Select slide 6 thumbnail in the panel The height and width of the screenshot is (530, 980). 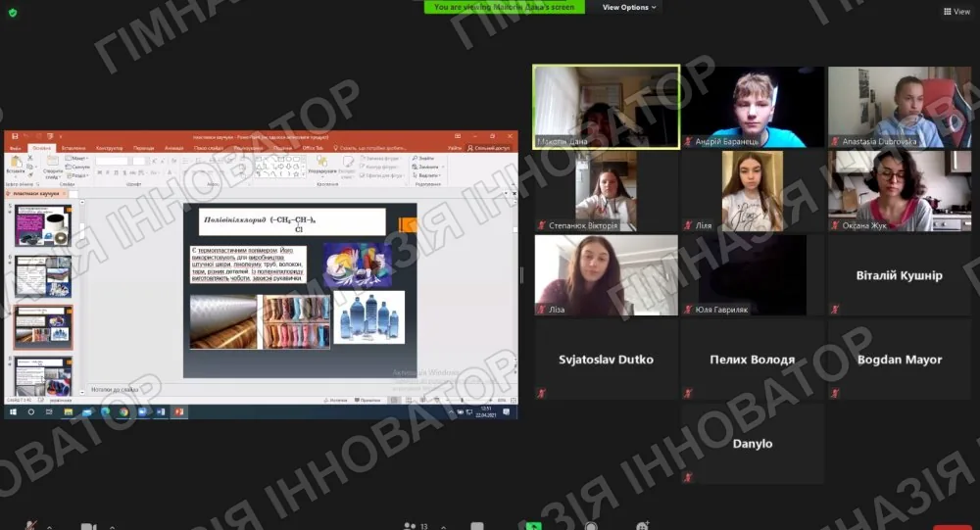coord(42,276)
